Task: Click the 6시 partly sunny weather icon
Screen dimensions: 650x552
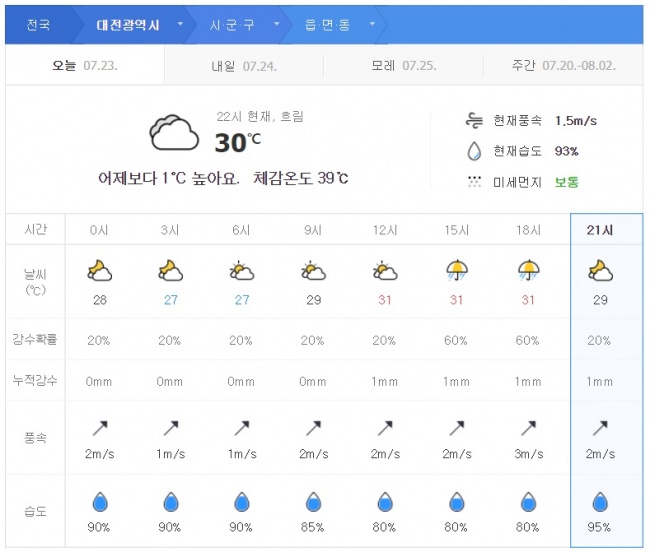Action: point(242,271)
